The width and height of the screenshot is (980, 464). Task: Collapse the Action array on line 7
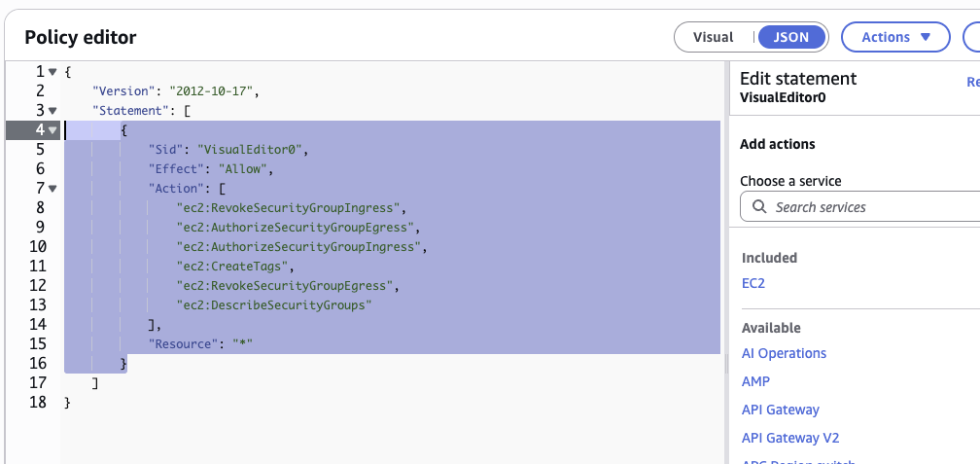[x=52, y=189]
